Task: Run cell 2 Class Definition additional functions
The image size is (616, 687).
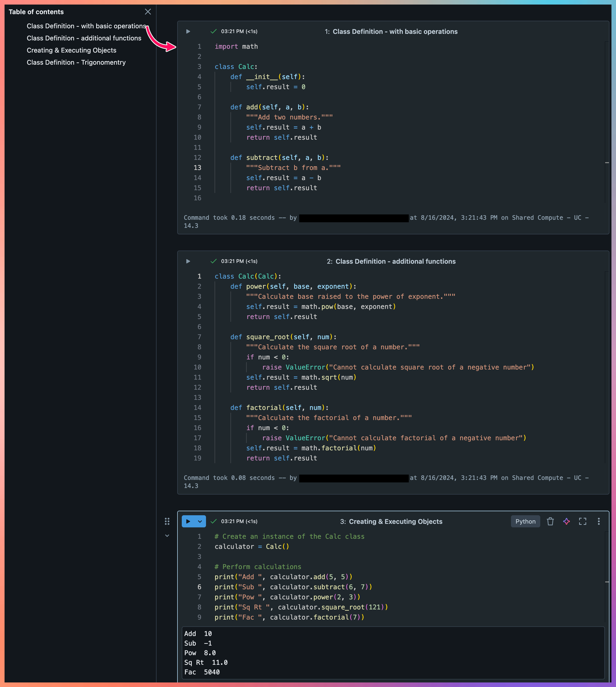Action: (x=188, y=261)
